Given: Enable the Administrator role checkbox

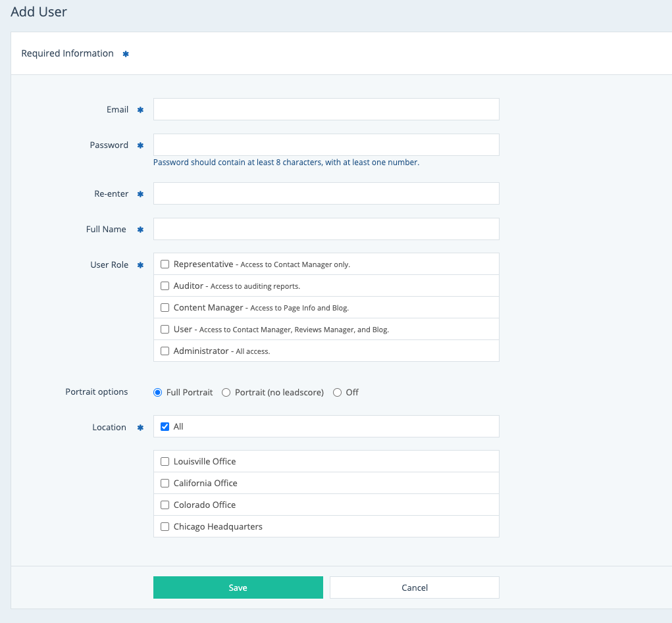Looking at the screenshot, I should tap(165, 351).
